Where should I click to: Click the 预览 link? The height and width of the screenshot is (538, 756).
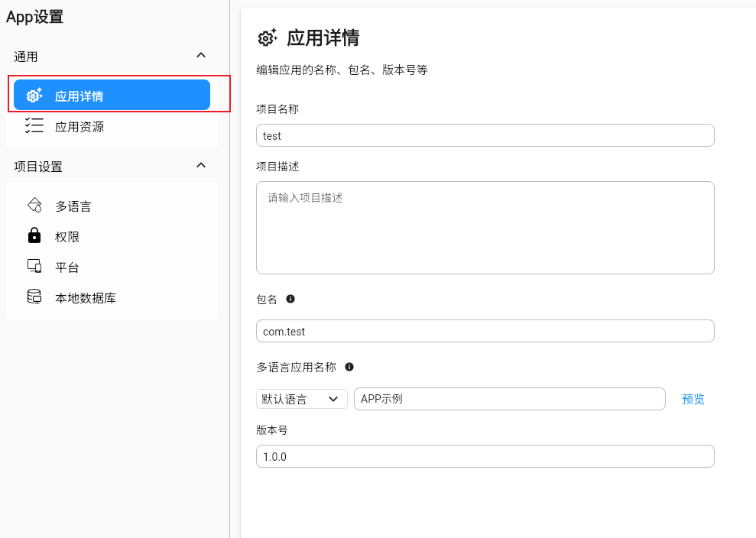(693, 399)
